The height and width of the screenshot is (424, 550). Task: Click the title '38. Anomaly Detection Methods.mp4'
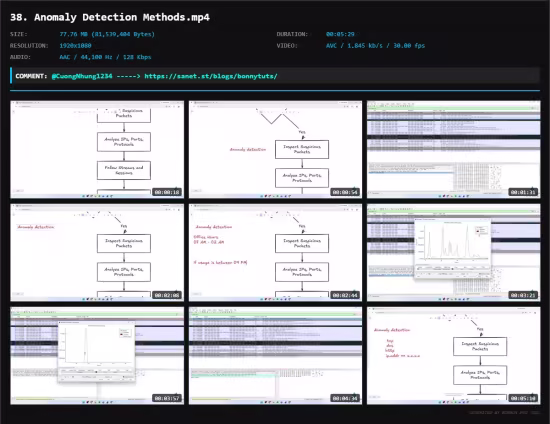(x=110, y=17)
